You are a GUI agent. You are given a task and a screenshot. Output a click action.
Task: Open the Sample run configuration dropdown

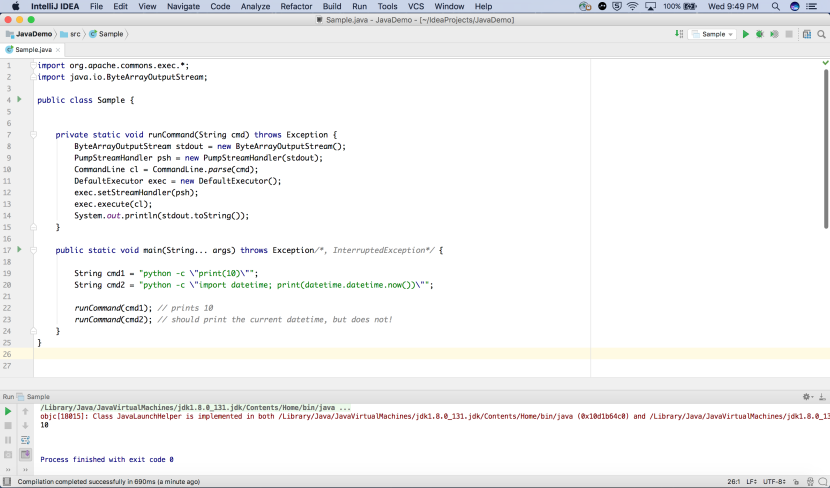tap(713, 34)
